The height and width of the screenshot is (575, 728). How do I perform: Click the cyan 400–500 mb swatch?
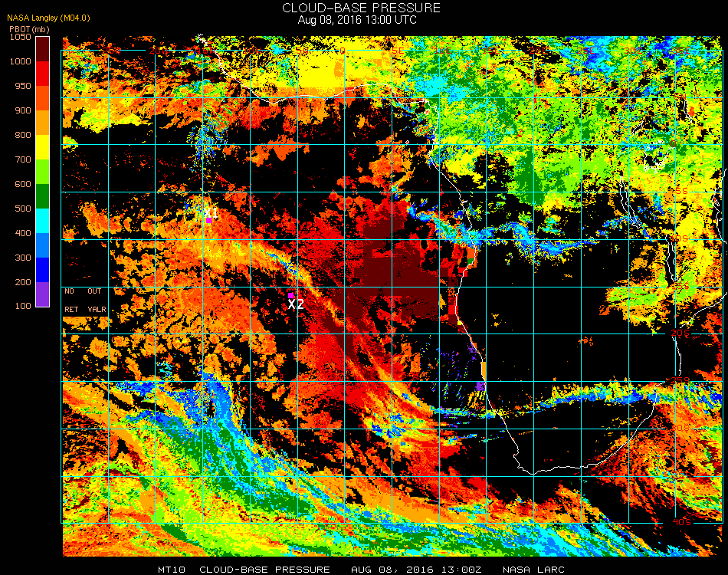[43, 221]
